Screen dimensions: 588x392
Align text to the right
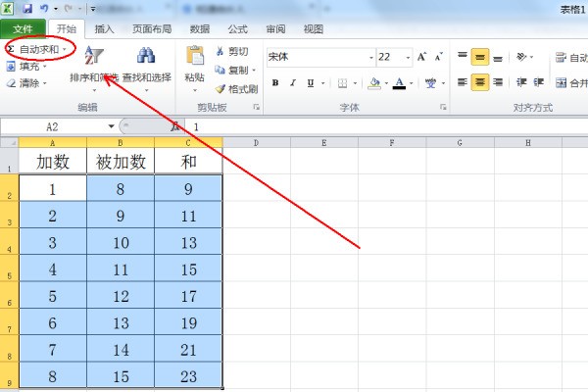[498, 82]
